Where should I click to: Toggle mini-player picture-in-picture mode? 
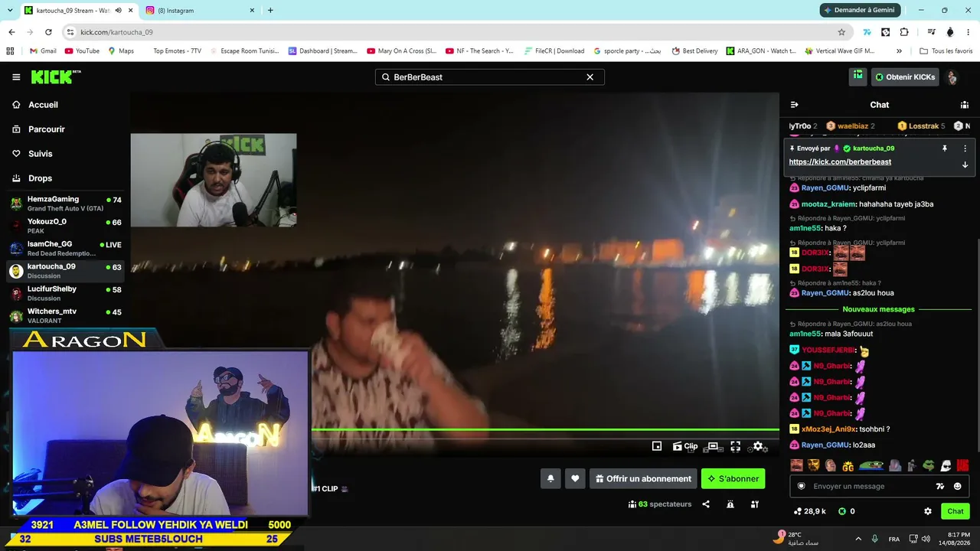tap(657, 446)
